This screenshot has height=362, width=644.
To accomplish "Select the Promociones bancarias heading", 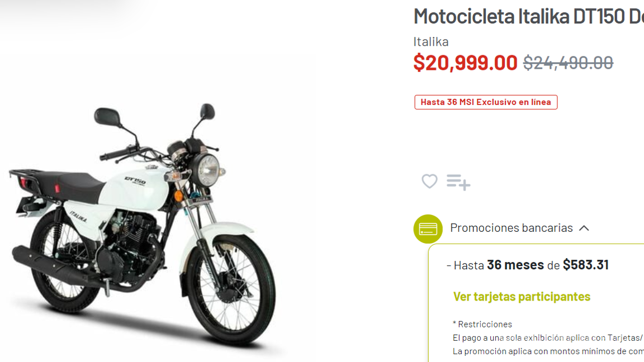I will (512, 228).
